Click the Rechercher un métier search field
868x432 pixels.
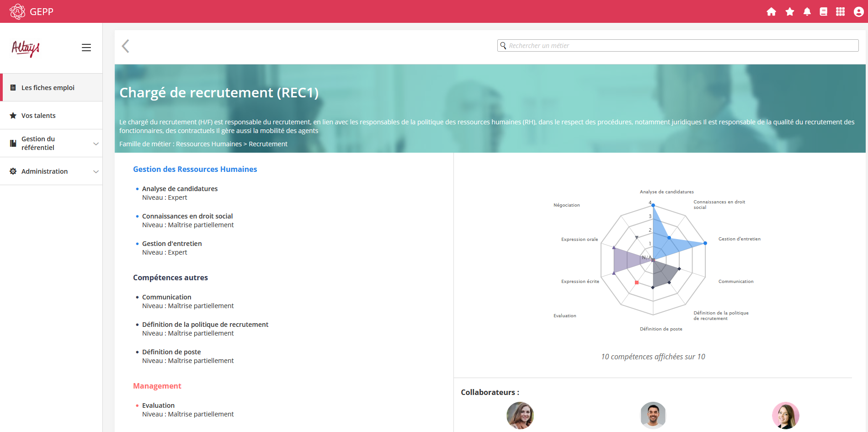677,46
